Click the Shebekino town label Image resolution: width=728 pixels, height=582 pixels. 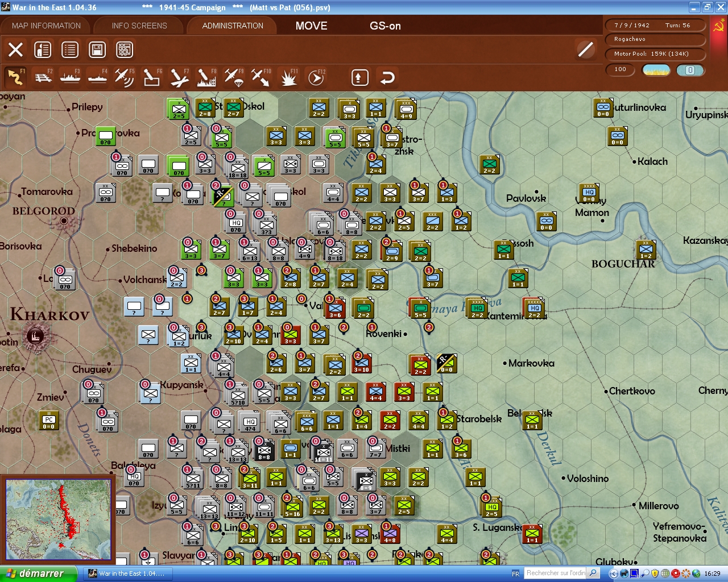point(134,248)
